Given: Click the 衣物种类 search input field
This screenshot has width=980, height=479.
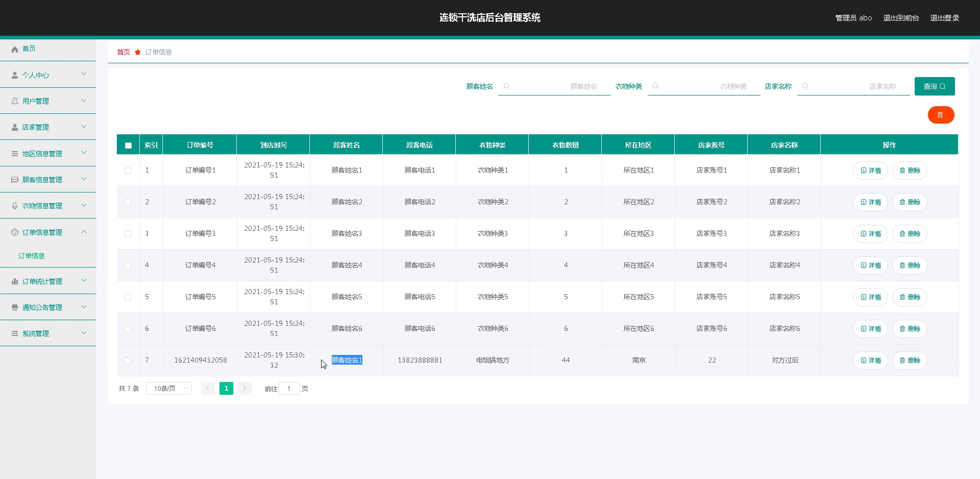Looking at the screenshot, I should [x=704, y=86].
